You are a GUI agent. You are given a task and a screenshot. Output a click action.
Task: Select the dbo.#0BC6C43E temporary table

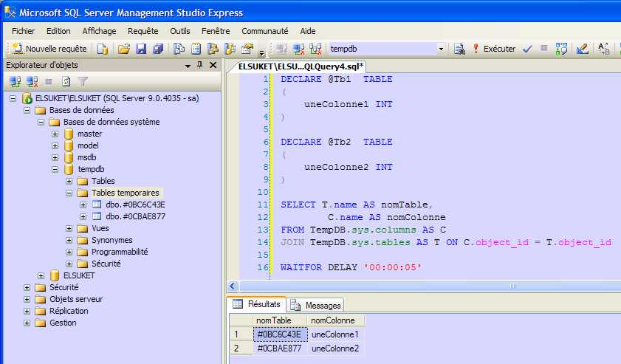[x=135, y=205]
